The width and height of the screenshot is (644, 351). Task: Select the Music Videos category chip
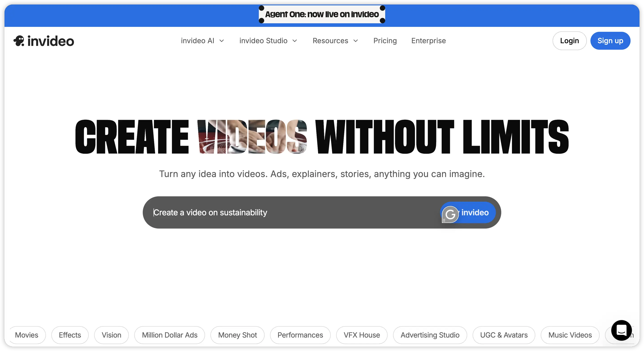570,335
